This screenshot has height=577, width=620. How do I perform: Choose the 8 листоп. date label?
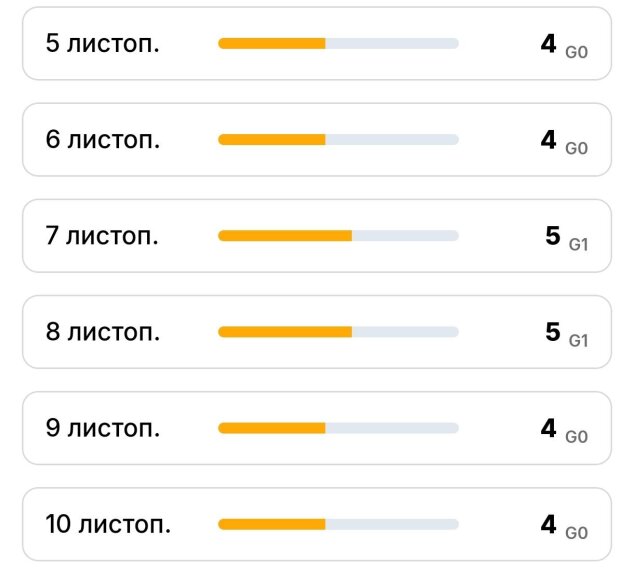coord(102,332)
